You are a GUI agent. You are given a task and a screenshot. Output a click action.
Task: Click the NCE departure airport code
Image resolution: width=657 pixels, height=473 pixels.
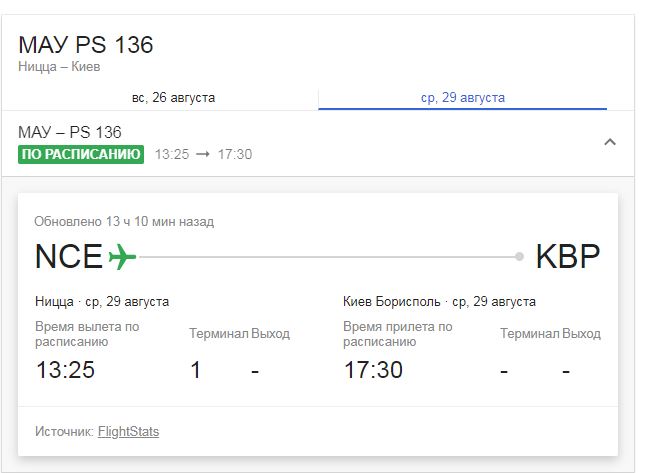(x=69, y=257)
